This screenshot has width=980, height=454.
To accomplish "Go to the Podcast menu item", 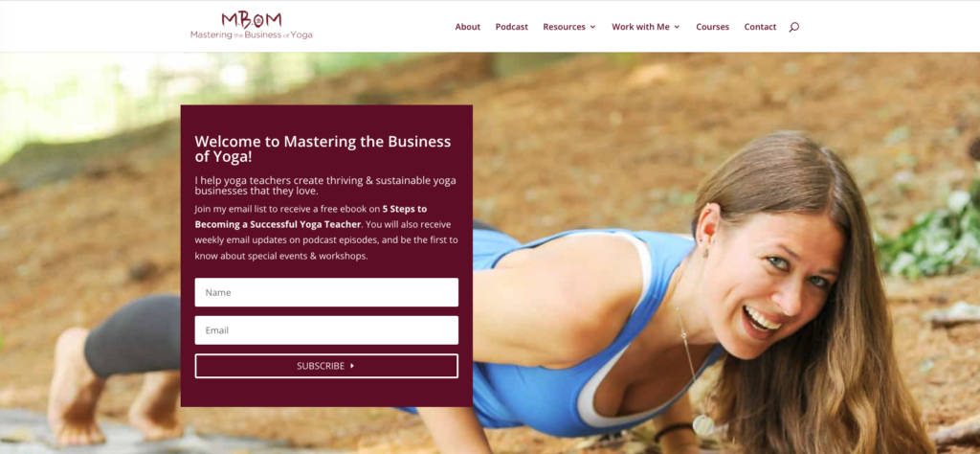I will tap(511, 27).
